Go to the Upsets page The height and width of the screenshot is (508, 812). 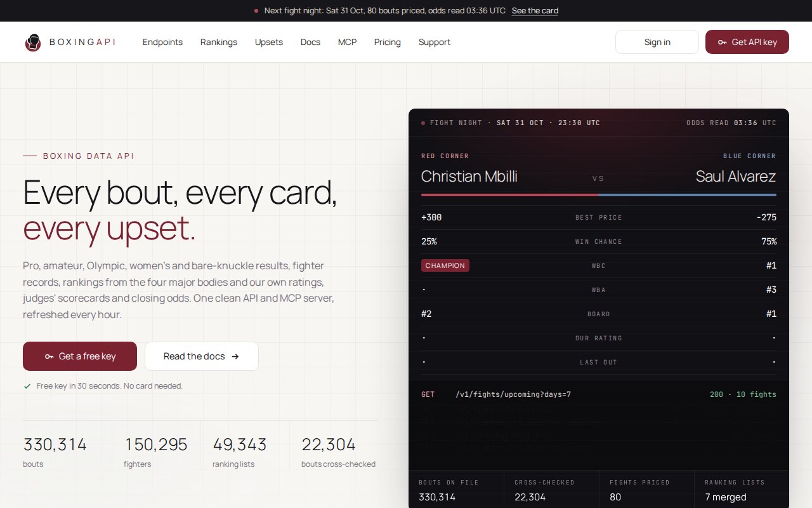[269, 42]
